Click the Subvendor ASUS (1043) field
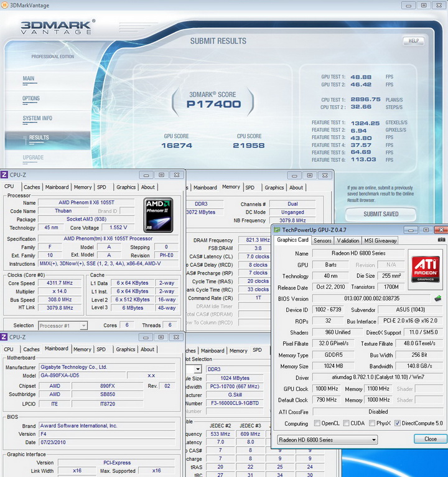This screenshot has height=477, width=448. pos(410,309)
